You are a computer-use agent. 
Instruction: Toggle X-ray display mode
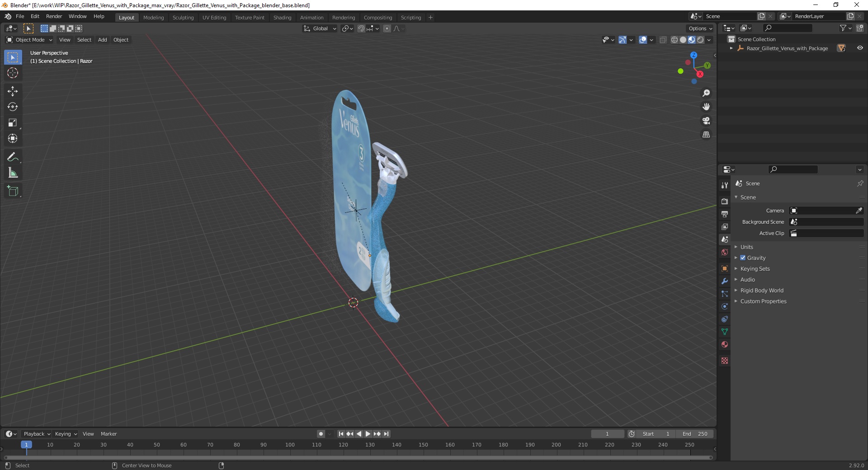click(x=663, y=40)
